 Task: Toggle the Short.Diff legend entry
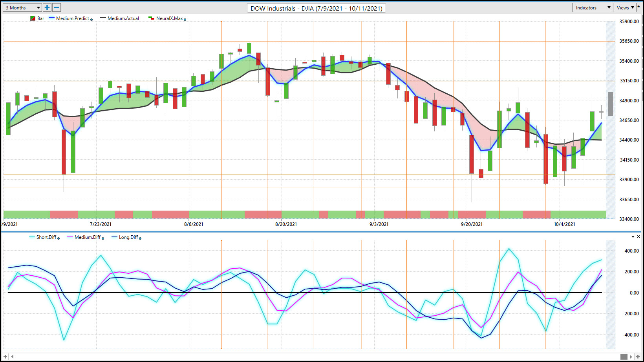43,237
